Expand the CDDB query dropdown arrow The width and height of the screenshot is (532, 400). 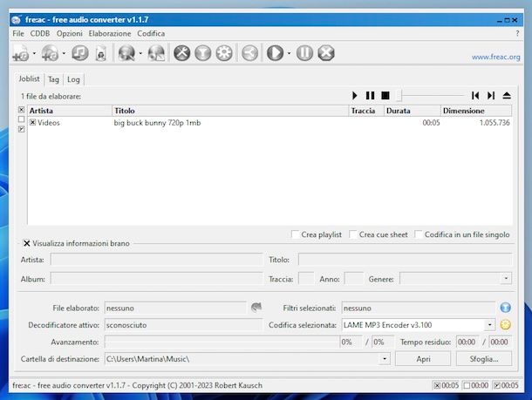pyautogui.click(x=140, y=53)
